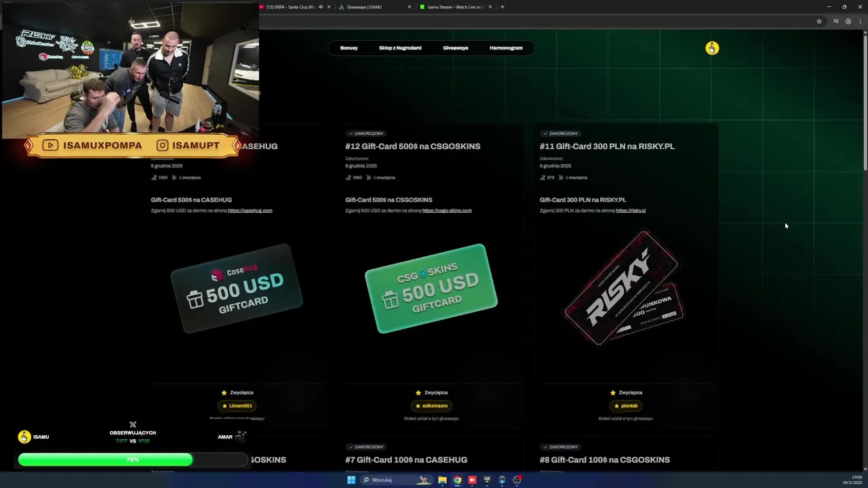
Task: Click the yellow profile avatar icon
Action: coord(712,48)
